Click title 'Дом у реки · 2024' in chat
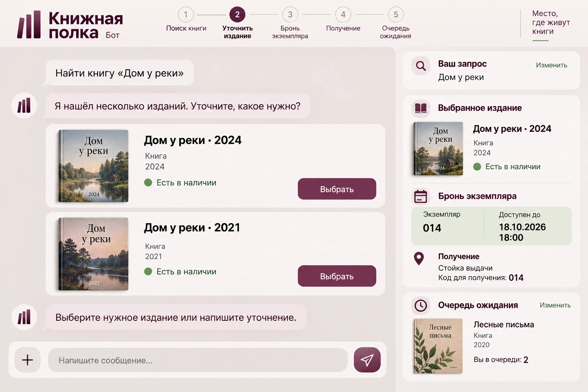The width and height of the screenshot is (588, 392). point(193,140)
